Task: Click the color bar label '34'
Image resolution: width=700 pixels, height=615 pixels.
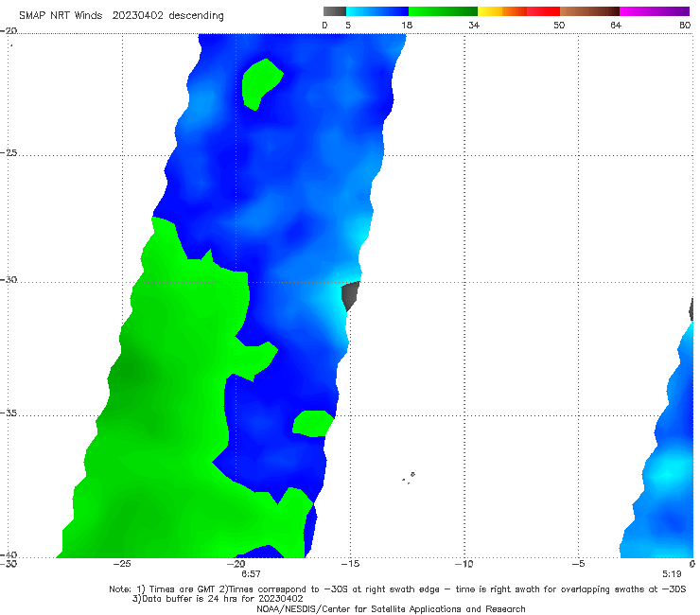Action: pos(474,26)
